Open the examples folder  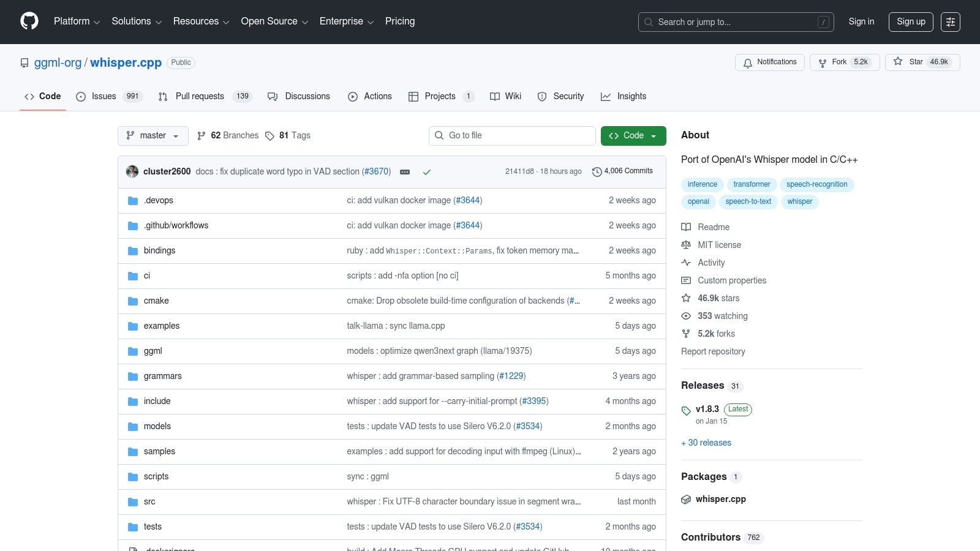[162, 326]
